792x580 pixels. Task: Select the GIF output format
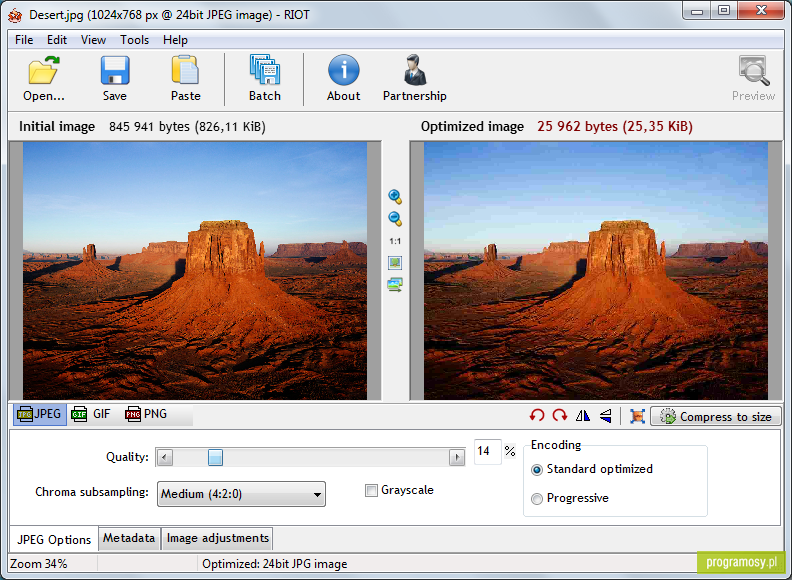pos(91,414)
